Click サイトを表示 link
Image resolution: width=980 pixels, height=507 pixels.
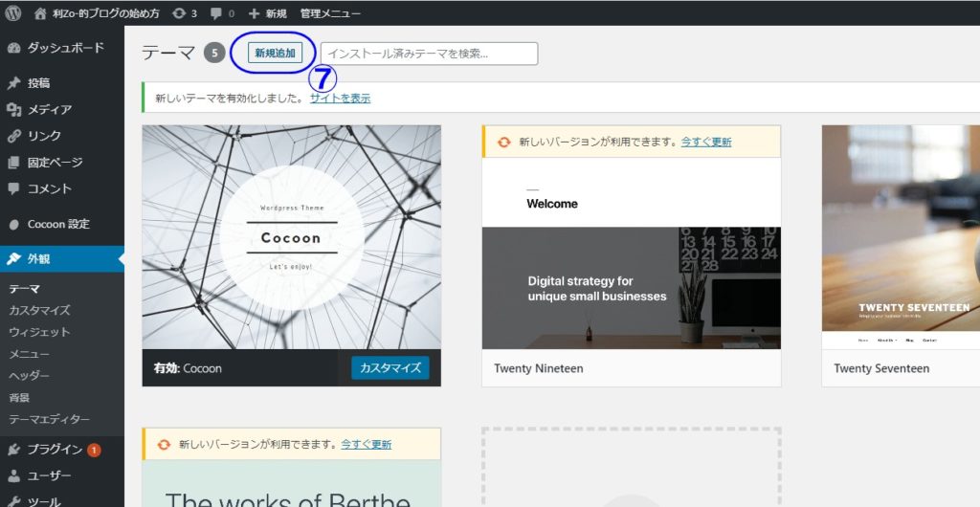click(x=340, y=99)
